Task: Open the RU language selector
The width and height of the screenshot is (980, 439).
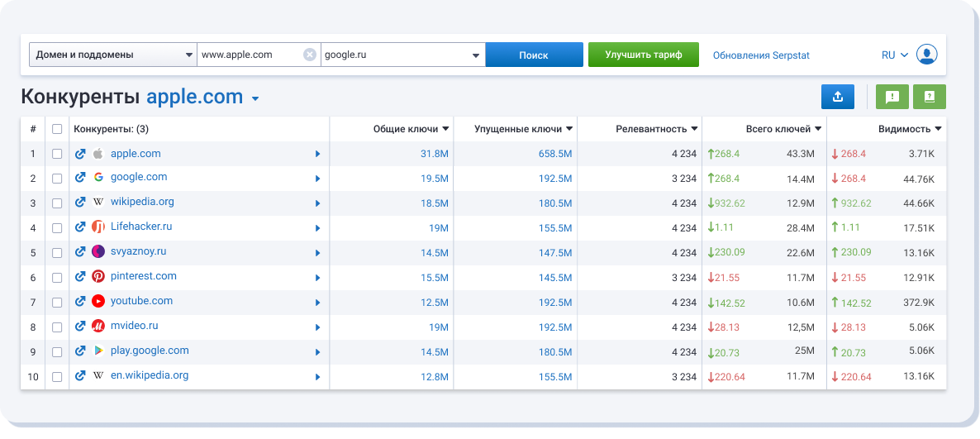Action: click(x=894, y=55)
